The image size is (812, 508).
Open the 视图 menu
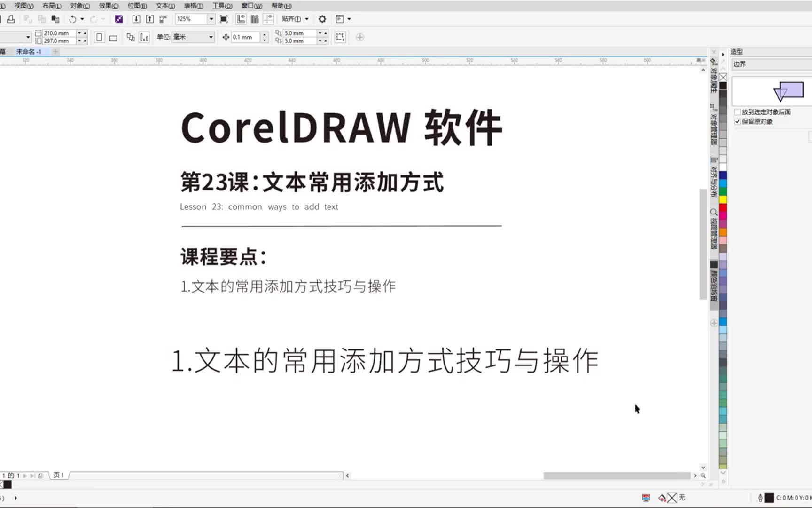point(24,6)
